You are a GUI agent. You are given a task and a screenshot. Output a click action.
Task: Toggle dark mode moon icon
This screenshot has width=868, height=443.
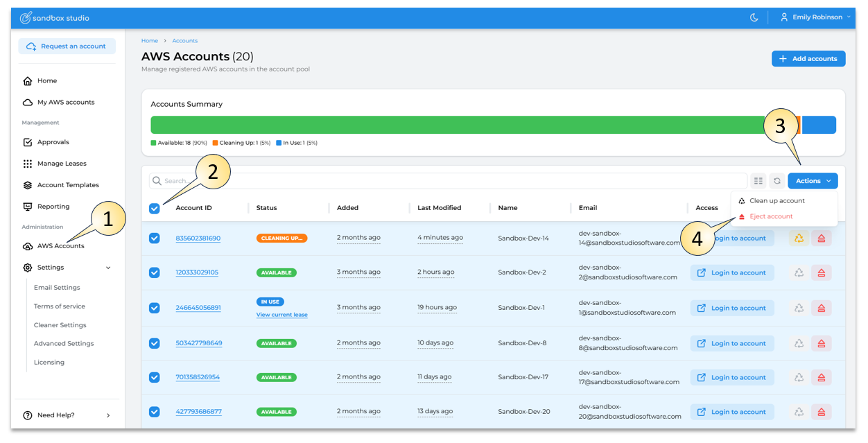(754, 17)
